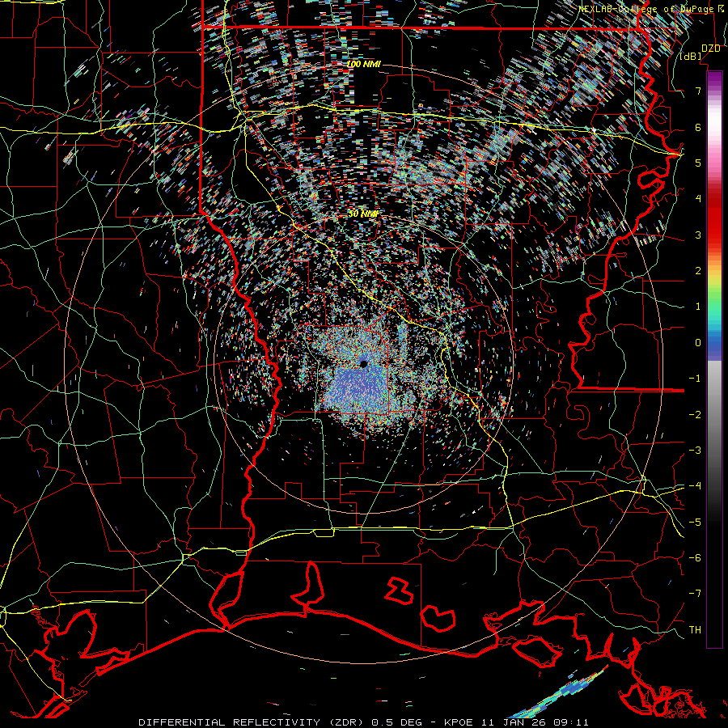Viewport: 728px width, 728px height.
Task: Click the 6 value on the color scale
Action: [698, 127]
